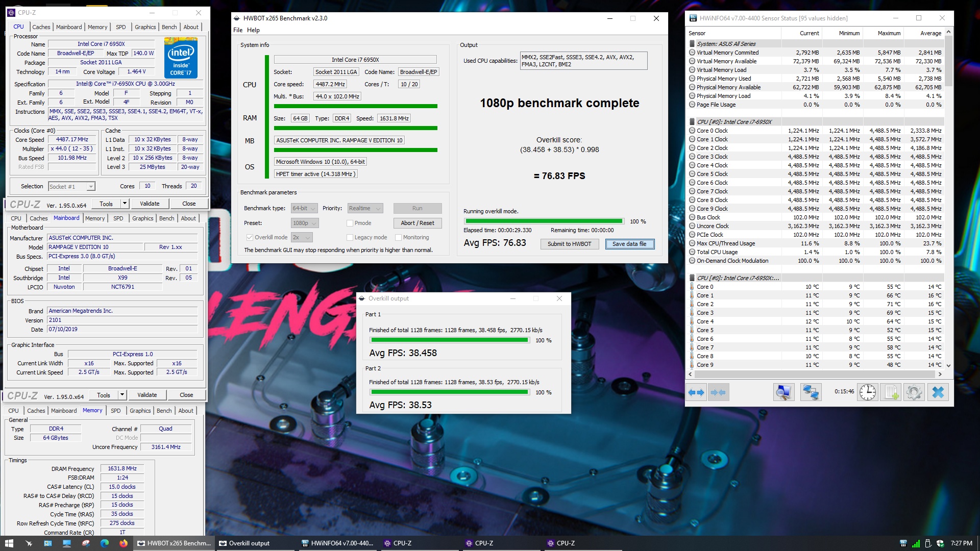Start logging with HWiNFO sheet-plus icon

click(891, 392)
